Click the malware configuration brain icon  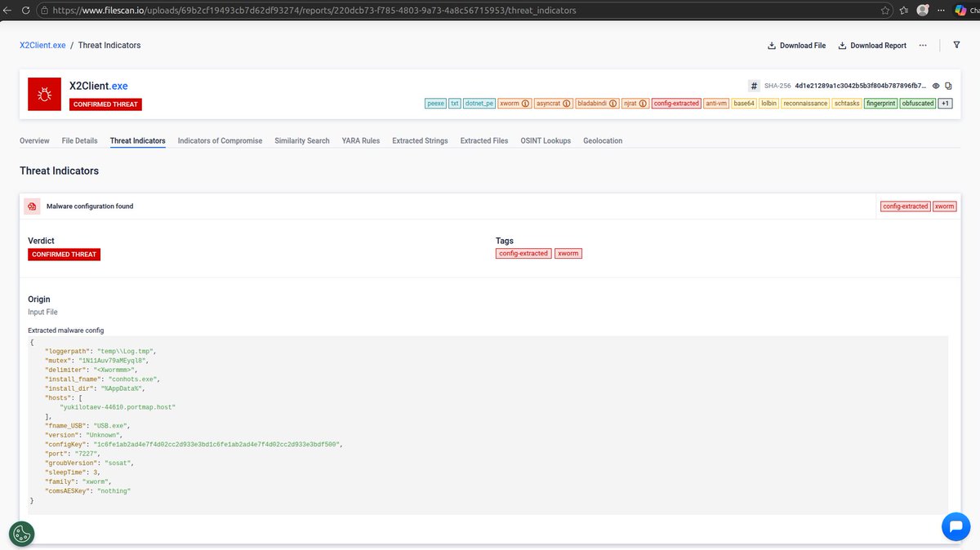tap(32, 206)
